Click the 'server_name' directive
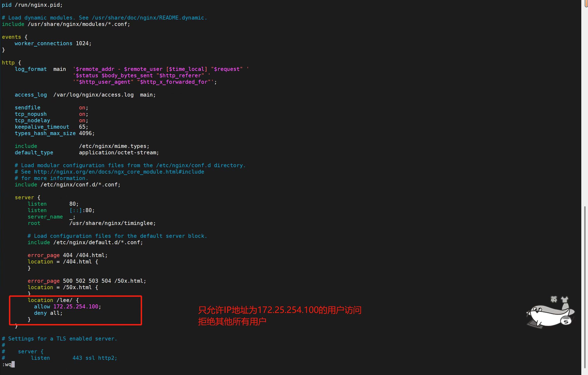This screenshot has height=375, width=588. [45, 217]
